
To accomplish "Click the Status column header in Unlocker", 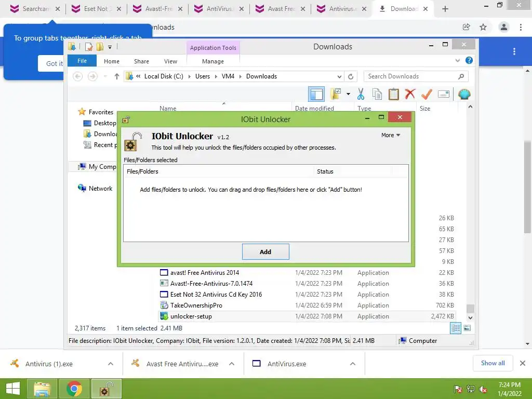I will [x=353, y=171].
